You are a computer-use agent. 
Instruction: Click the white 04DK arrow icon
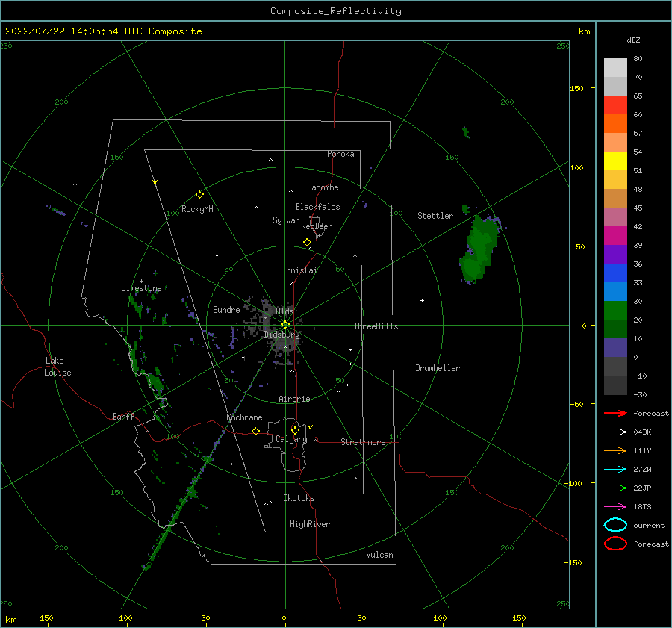[x=615, y=432]
